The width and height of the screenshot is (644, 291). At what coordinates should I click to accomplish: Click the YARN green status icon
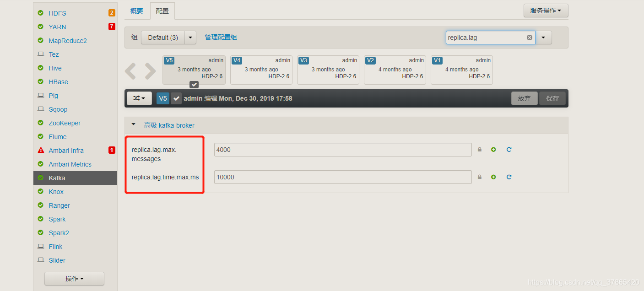coord(41,27)
